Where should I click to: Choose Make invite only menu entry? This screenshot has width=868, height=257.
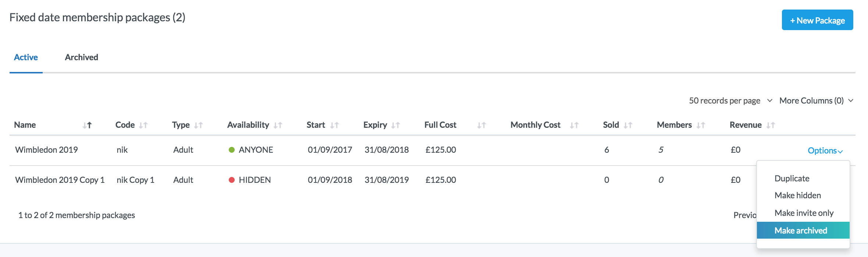point(804,213)
